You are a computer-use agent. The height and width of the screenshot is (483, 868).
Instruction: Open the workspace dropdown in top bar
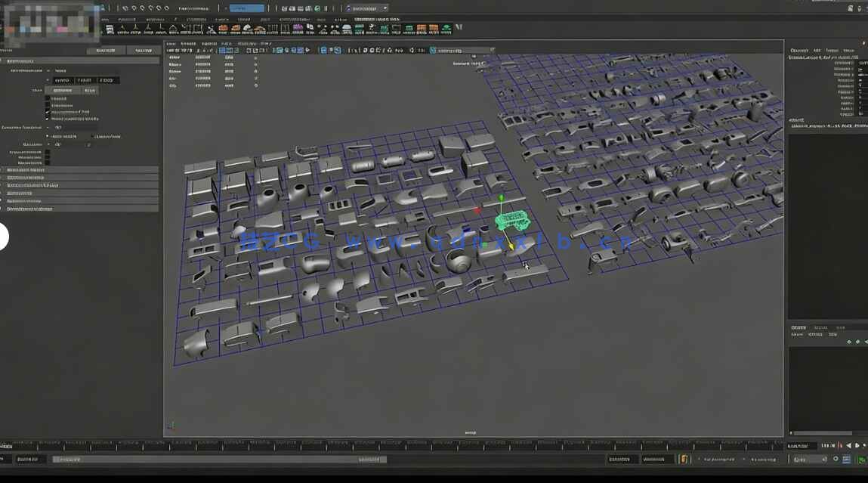click(x=366, y=8)
